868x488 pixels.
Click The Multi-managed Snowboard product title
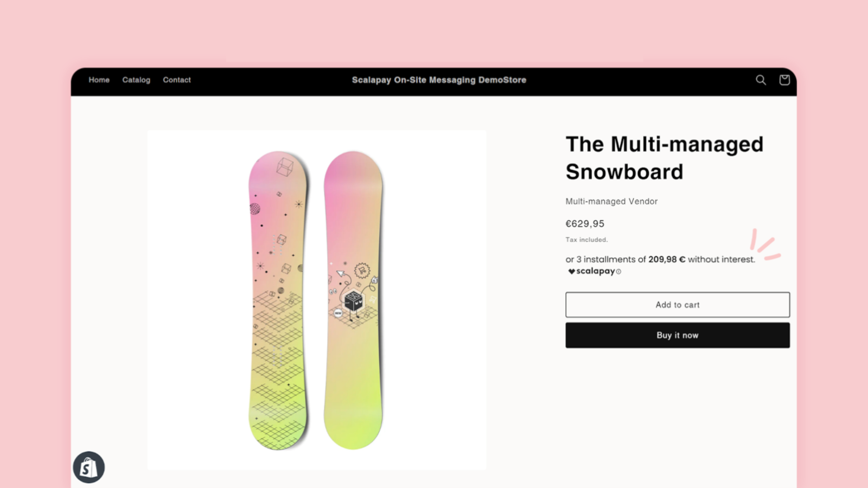664,158
